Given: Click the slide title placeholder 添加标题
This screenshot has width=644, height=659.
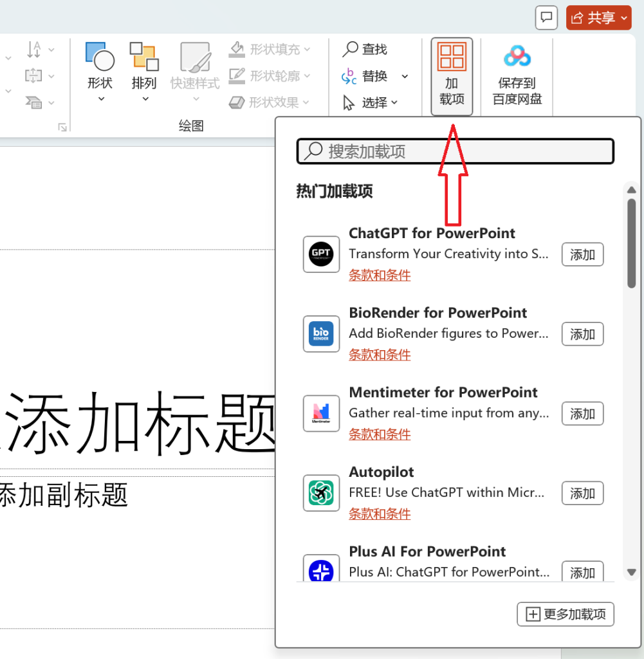Looking at the screenshot, I should [140, 423].
